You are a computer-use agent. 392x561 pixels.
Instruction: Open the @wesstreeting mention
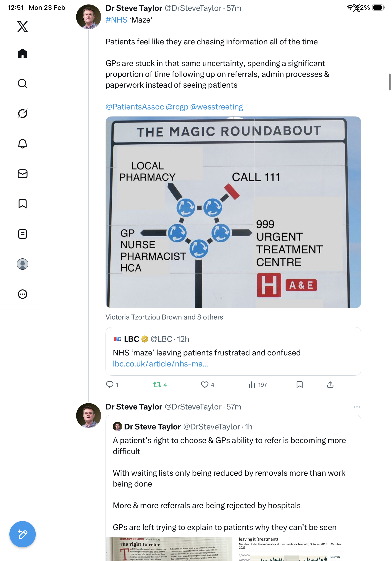[x=216, y=107]
